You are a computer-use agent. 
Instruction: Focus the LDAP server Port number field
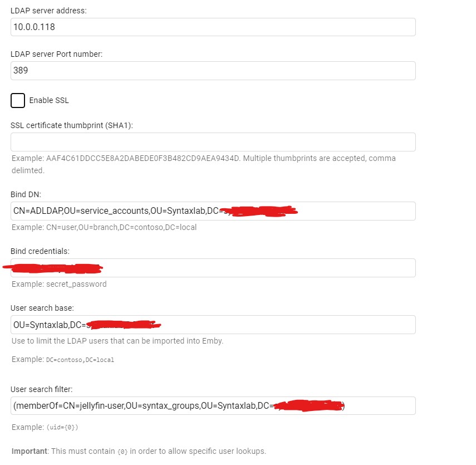[x=213, y=71]
